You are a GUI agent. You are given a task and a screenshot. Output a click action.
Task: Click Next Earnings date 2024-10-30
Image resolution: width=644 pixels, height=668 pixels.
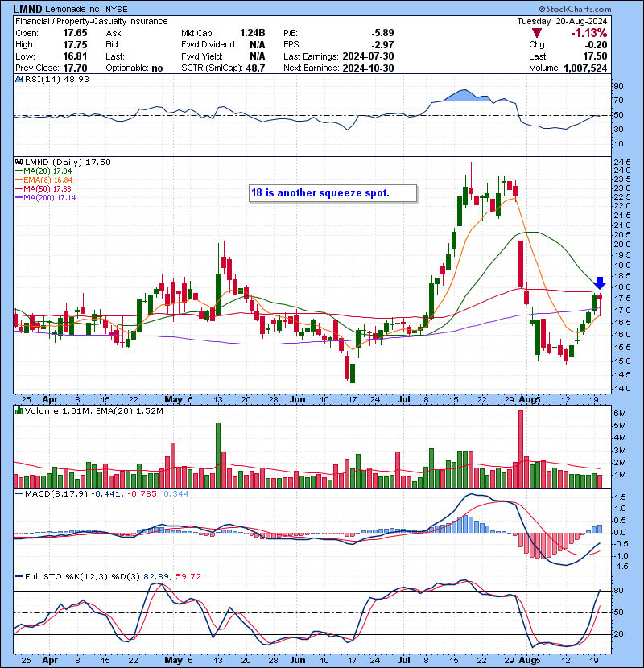[x=368, y=68]
